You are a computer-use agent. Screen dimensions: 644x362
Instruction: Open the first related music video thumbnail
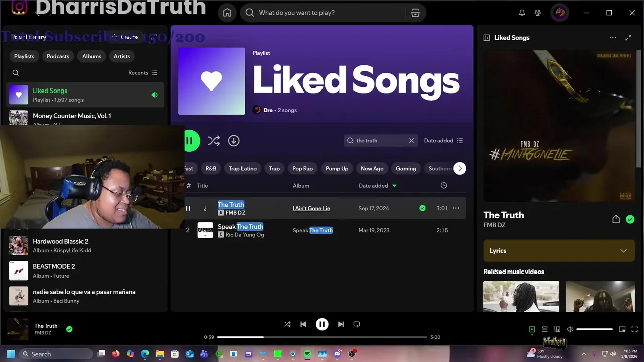click(521, 297)
